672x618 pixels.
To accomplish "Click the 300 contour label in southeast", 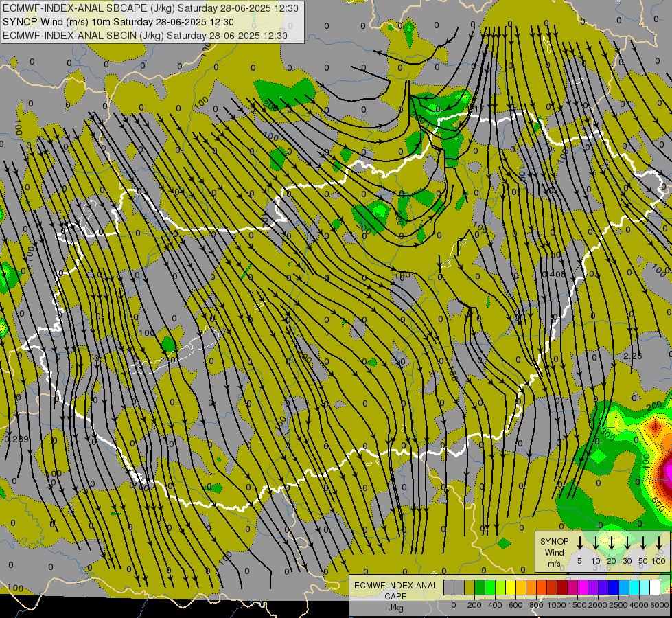I will (x=607, y=435).
